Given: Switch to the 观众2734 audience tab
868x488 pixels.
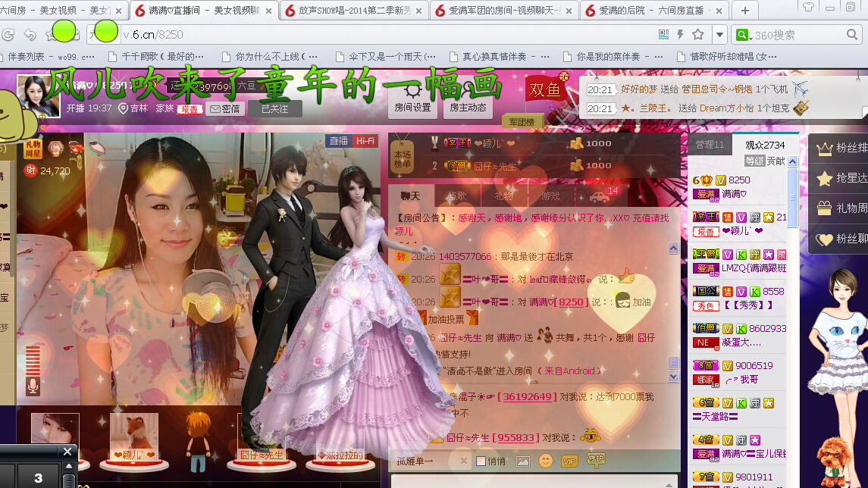Looking at the screenshot, I should click(765, 145).
